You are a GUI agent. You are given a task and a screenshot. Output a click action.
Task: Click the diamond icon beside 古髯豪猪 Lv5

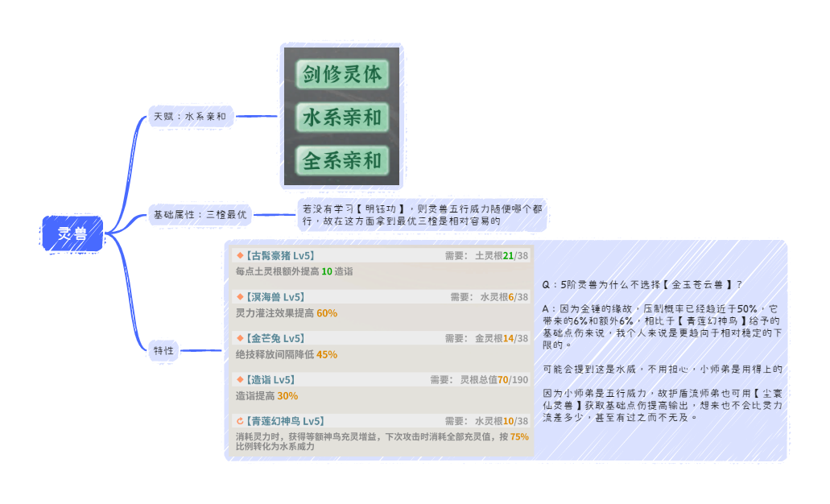click(x=240, y=256)
